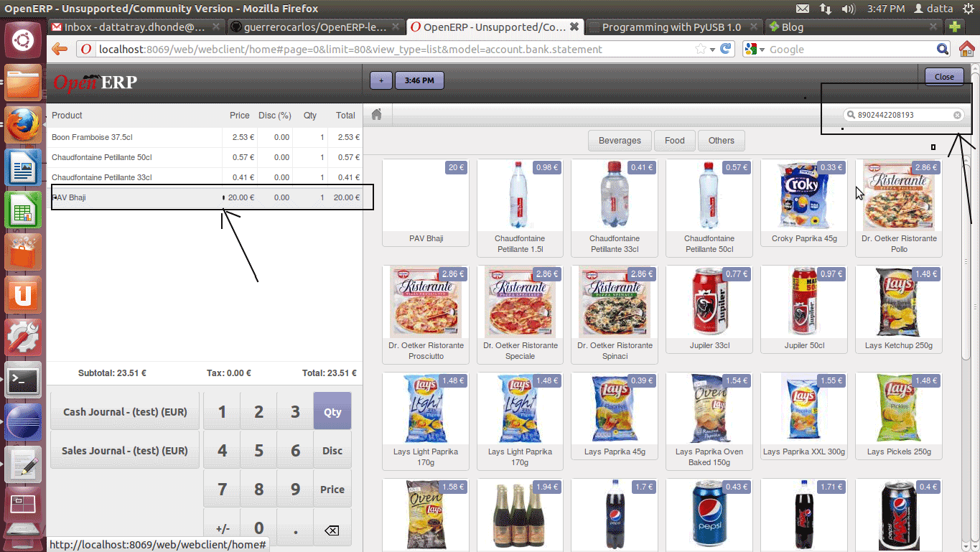980x552 pixels.
Task: Select Chaudfontaine Petillante 50cl order line
Action: [205, 157]
